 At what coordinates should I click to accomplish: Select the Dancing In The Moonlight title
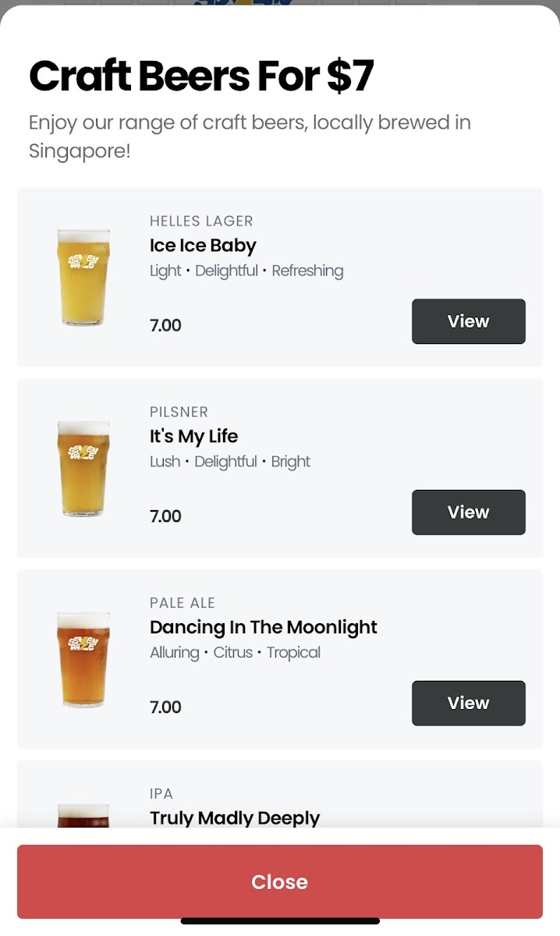tap(263, 627)
